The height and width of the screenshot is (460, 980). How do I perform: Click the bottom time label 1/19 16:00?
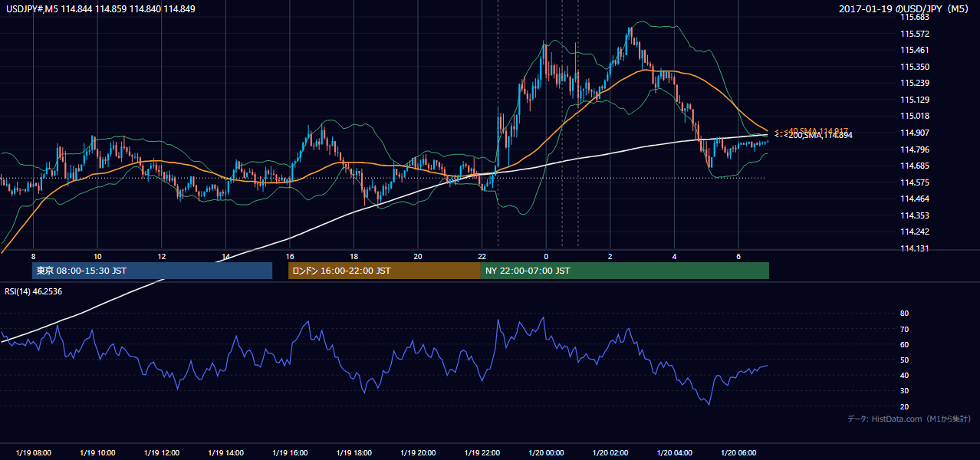coord(289,452)
